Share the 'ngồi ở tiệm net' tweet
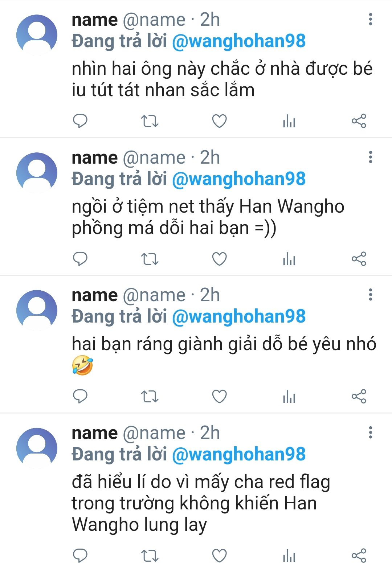The width and height of the screenshot is (392, 570). 359,259
